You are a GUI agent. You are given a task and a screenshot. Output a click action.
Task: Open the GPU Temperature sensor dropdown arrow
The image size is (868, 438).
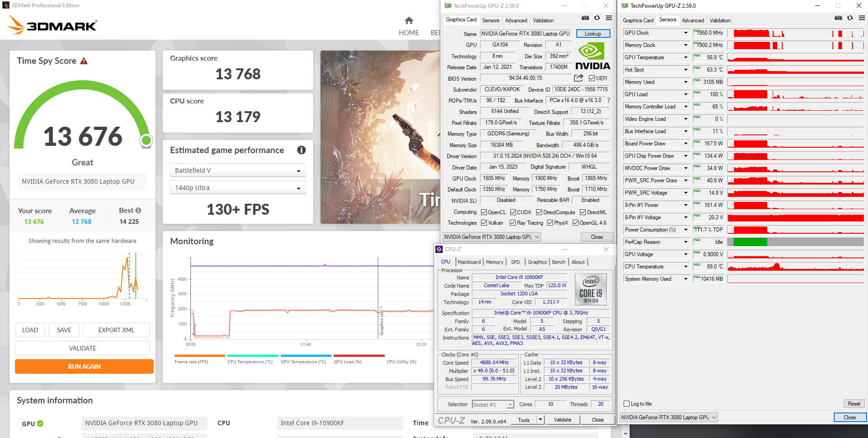pyautogui.click(x=686, y=57)
